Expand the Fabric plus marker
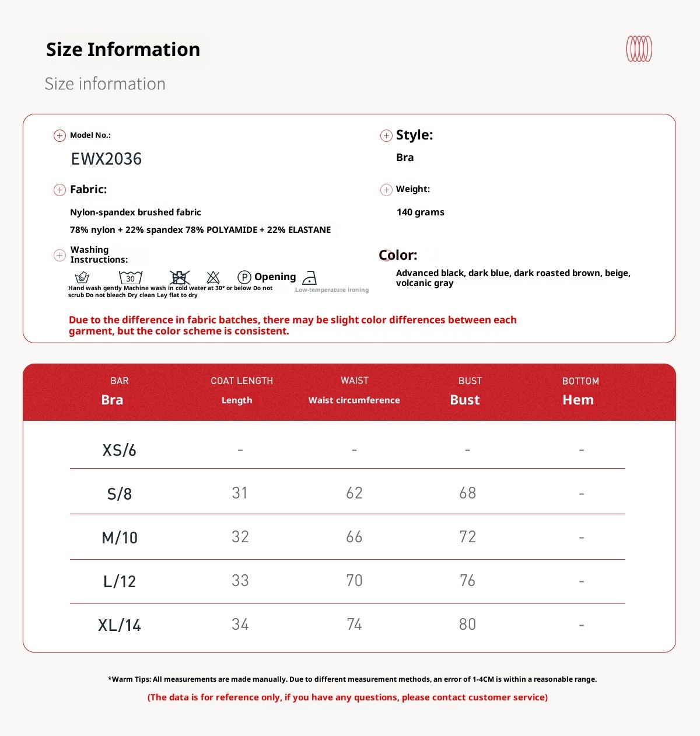This screenshot has height=736, width=700. (x=60, y=190)
